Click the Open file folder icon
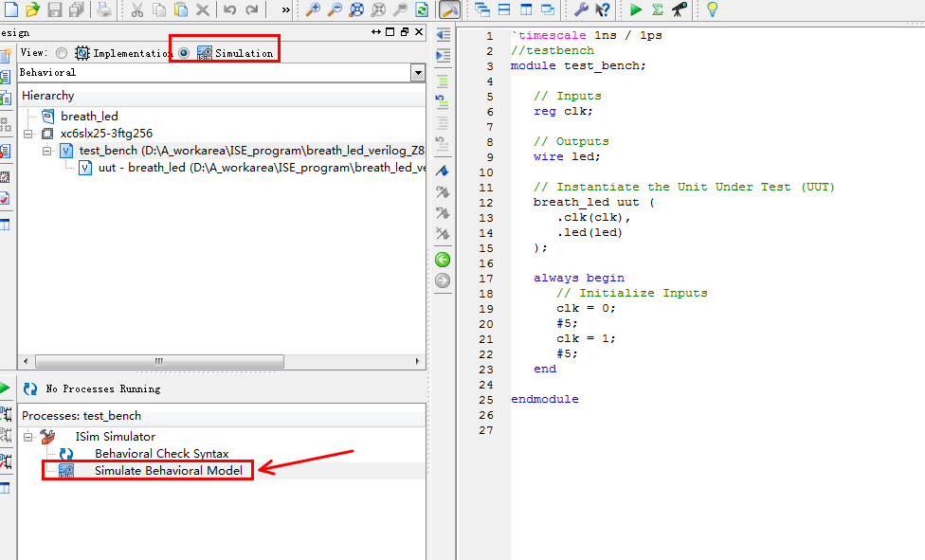 click(33, 9)
